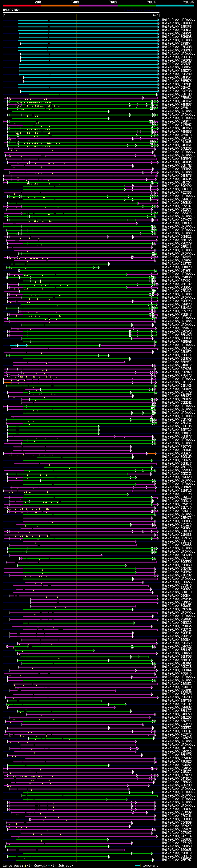Open hit UniRef100_A7U4Y8
The height and width of the screenshot is (868, 197).
(x=177, y=375)
